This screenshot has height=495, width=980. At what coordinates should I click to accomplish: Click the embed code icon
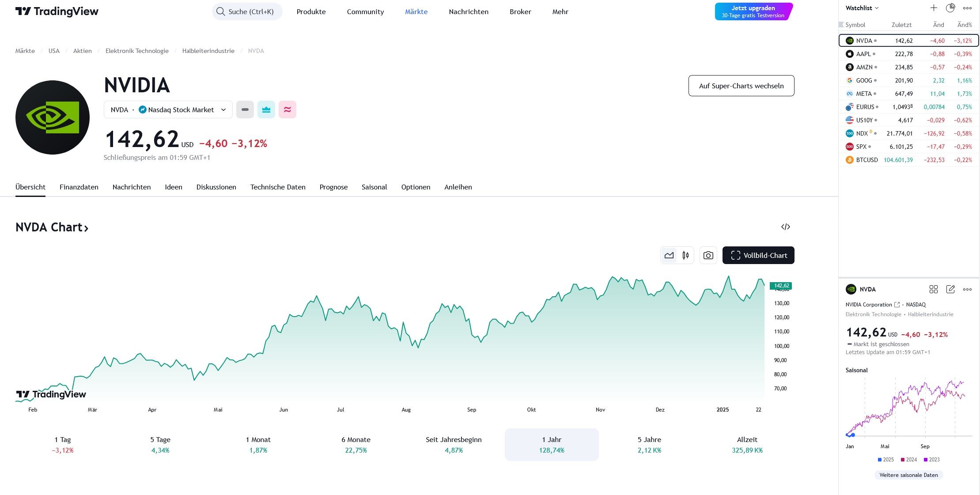pos(786,227)
